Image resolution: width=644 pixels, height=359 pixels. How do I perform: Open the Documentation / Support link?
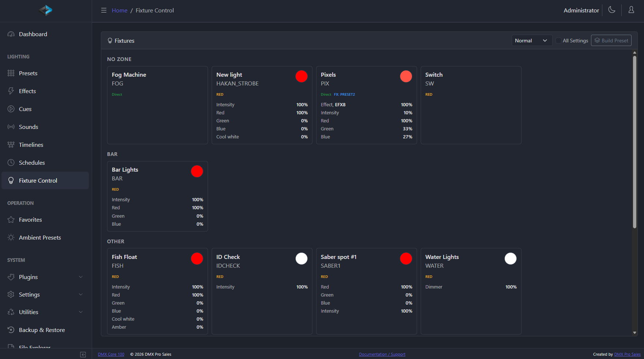tap(382, 354)
